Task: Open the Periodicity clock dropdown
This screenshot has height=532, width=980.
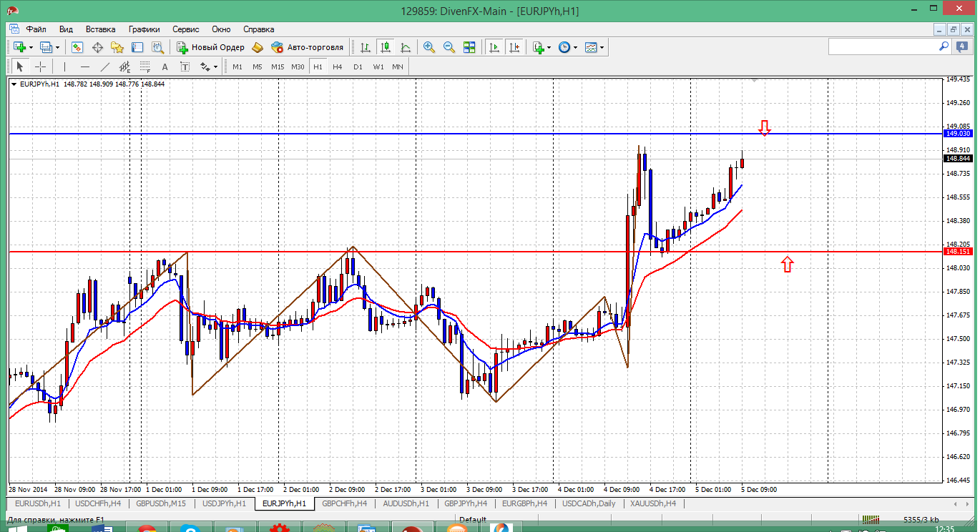Action: 568,47
